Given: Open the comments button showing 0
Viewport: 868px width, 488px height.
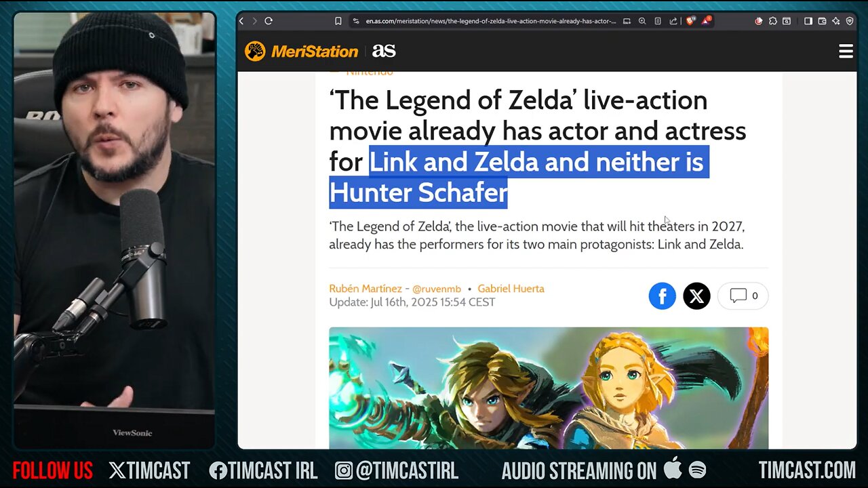Looking at the screenshot, I should 743,296.
